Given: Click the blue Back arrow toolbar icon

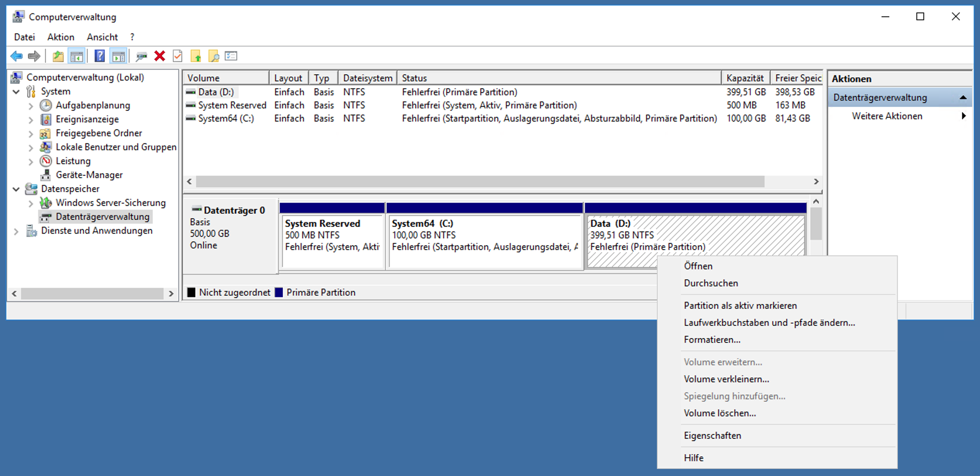Looking at the screenshot, I should click(x=16, y=57).
